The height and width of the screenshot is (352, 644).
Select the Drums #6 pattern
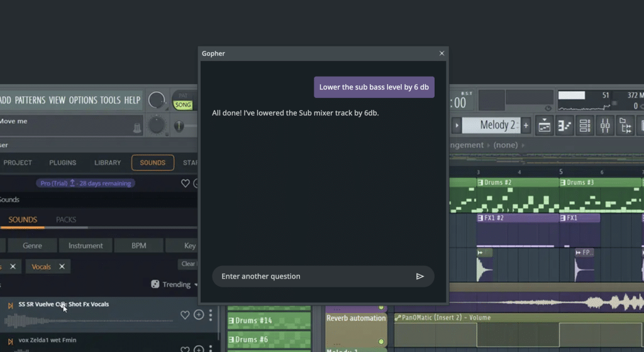pyautogui.click(x=269, y=339)
